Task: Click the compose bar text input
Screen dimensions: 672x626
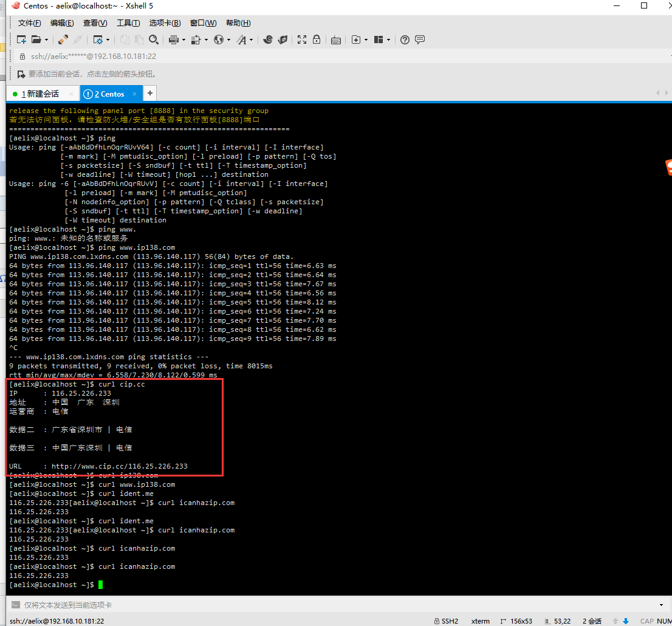Action: 338,605
